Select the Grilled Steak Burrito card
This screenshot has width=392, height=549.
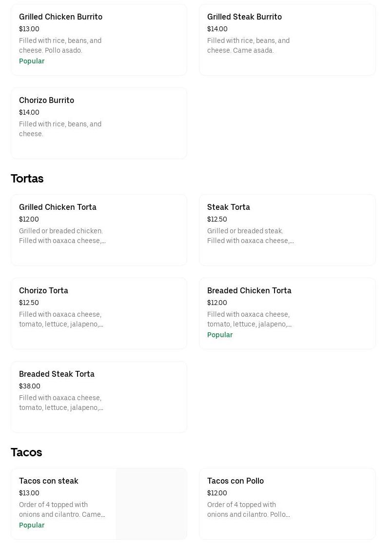287,40
